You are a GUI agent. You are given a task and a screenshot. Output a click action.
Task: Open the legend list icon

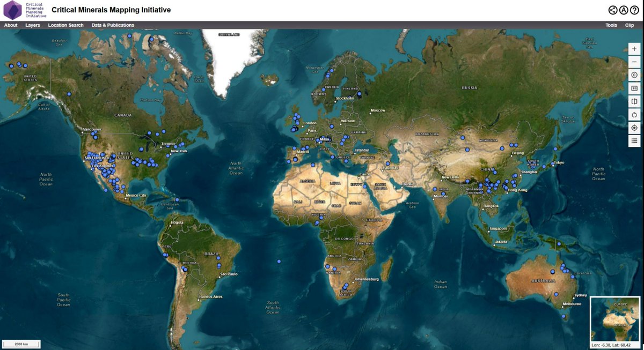click(634, 141)
